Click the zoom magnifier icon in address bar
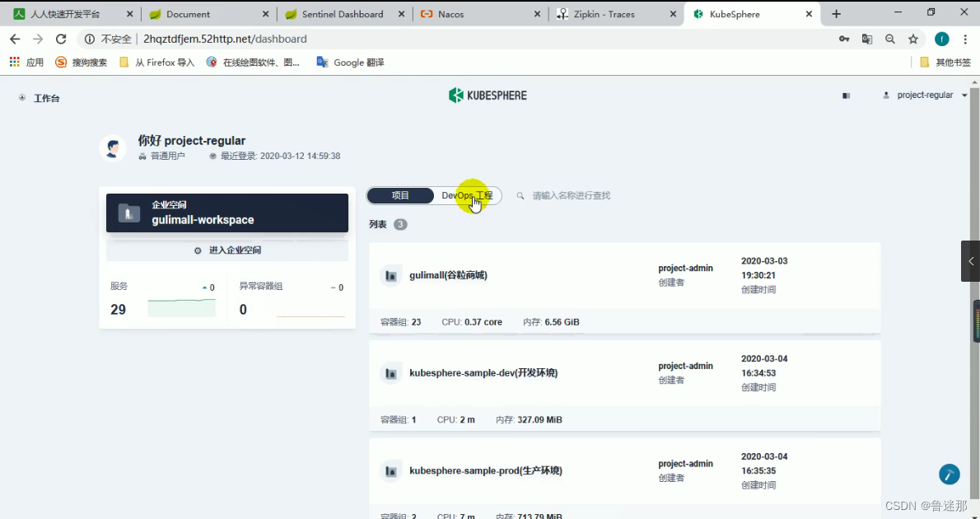This screenshot has height=519, width=980. pyautogui.click(x=890, y=39)
